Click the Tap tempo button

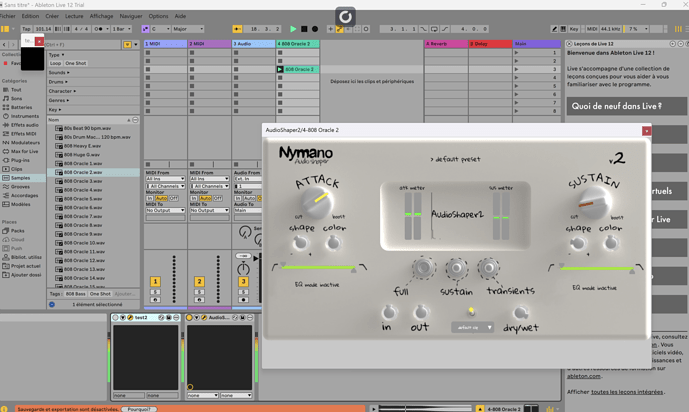(26, 29)
